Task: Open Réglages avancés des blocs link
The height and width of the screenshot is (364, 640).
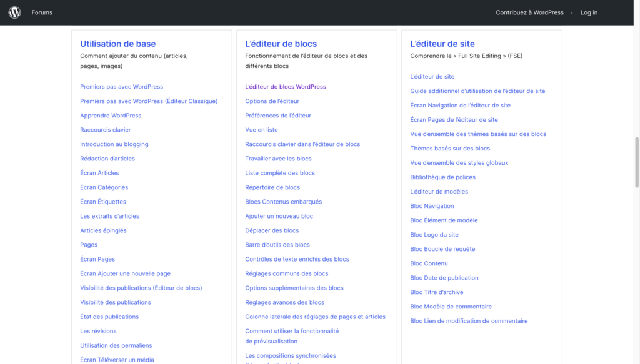Action: tap(284, 302)
